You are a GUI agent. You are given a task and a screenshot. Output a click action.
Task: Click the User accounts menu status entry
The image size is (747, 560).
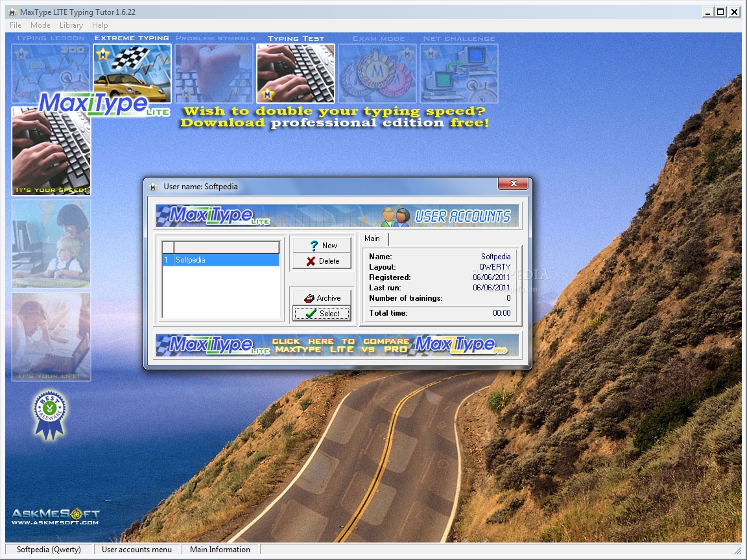(x=137, y=550)
